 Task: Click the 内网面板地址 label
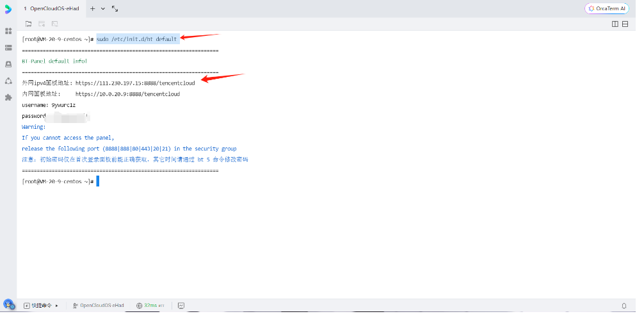click(x=41, y=94)
